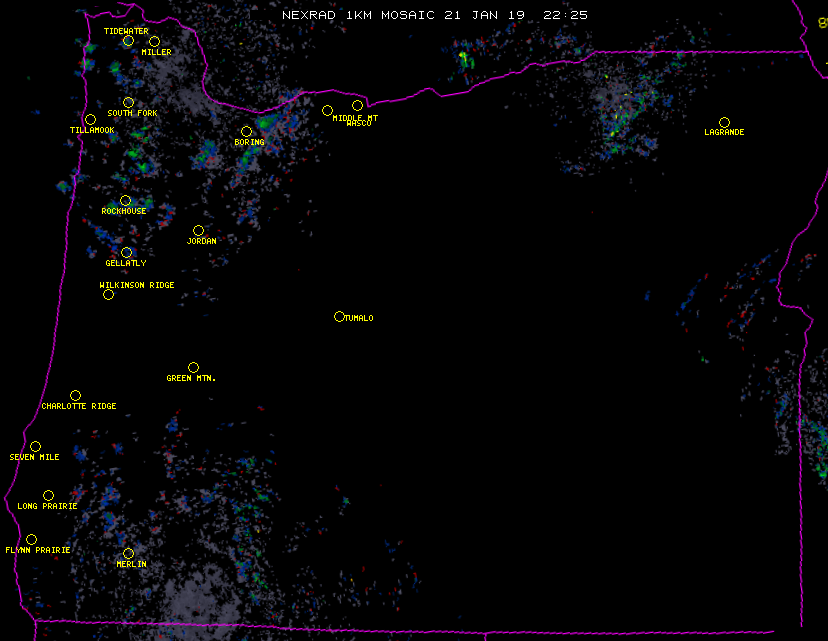Select the Wilkinson Ridge station marker
Screen dimensions: 828x641
coord(108,294)
